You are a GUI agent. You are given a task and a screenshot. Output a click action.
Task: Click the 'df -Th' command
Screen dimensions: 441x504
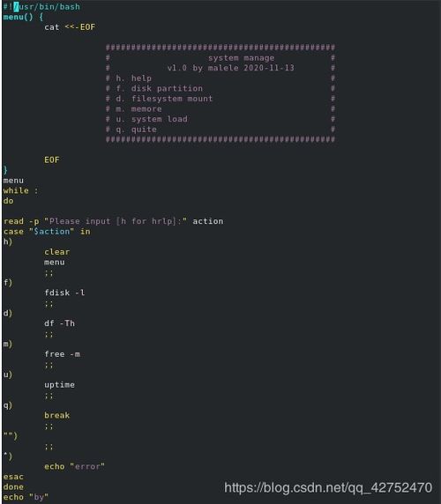pyautogui.click(x=59, y=323)
